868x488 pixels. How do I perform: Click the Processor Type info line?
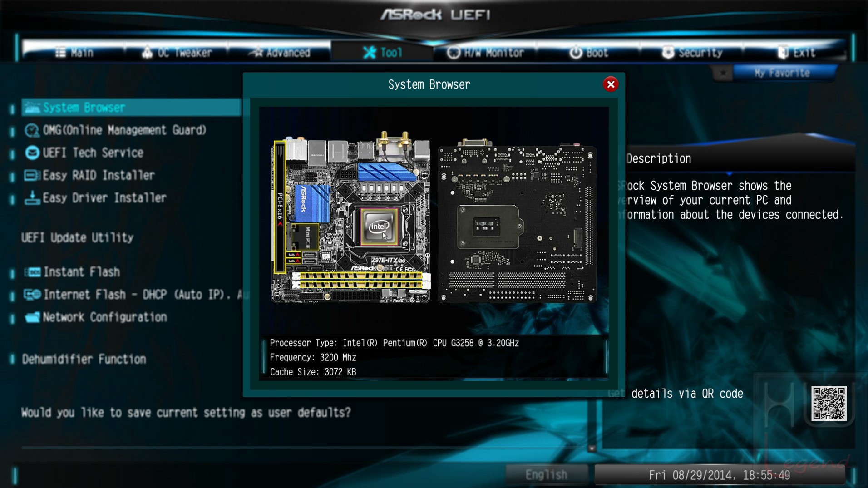(394, 343)
